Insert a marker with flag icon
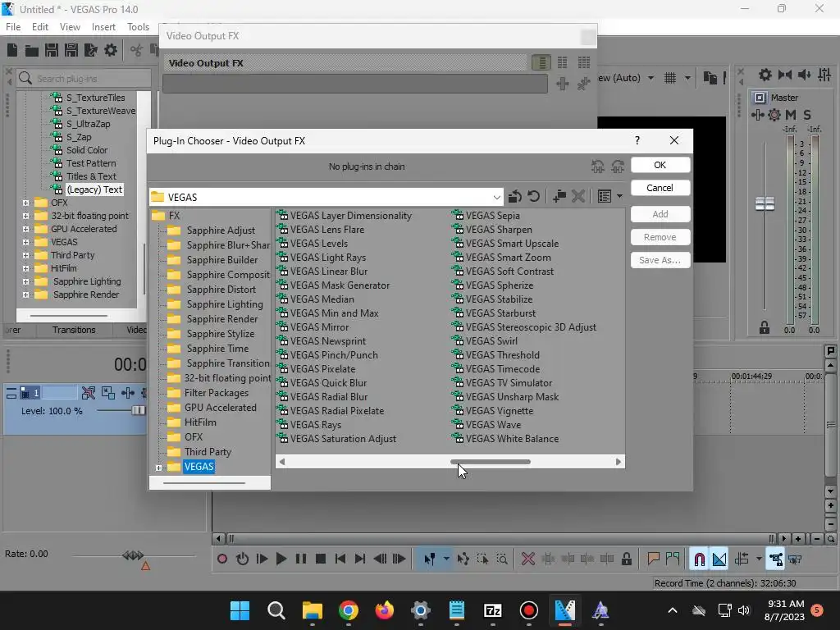The image size is (840, 630). coord(653,559)
